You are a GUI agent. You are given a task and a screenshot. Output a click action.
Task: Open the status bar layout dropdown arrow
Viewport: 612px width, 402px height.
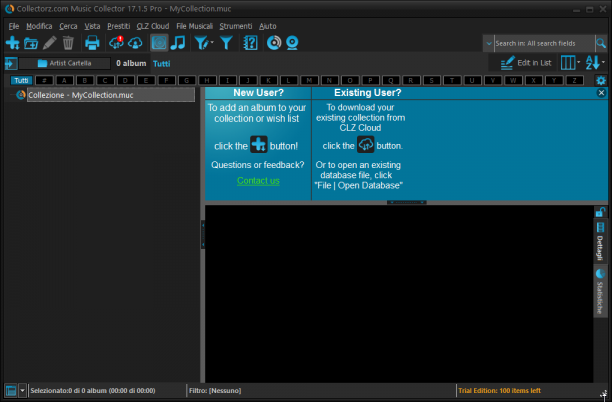pos(23,390)
